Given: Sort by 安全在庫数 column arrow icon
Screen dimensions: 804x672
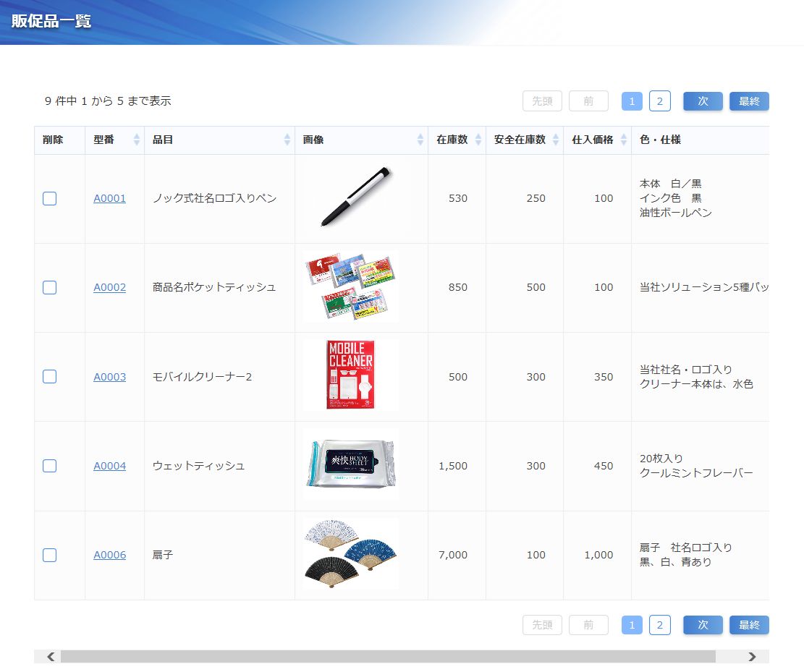Looking at the screenshot, I should [x=556, y=140].
